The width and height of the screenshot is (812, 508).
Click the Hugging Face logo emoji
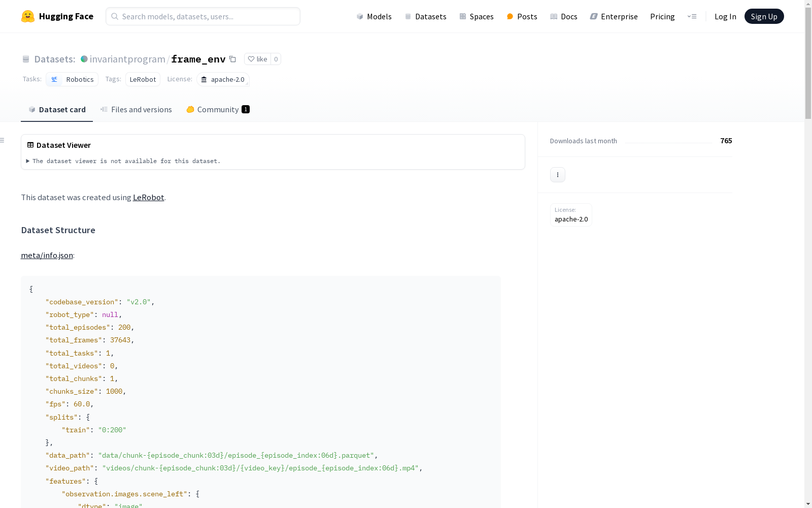[28, 16]
